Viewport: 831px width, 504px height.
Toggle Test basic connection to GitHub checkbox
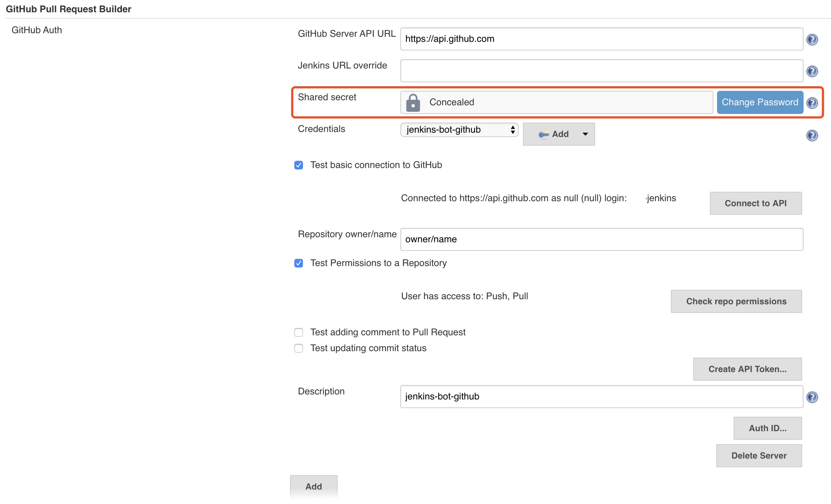click(299, 165)
